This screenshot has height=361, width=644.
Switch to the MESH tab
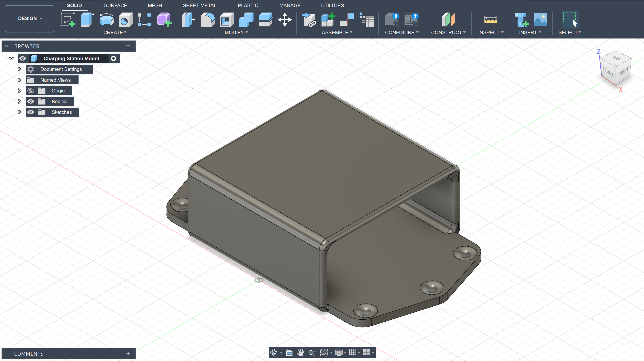(x=155, y=6)
